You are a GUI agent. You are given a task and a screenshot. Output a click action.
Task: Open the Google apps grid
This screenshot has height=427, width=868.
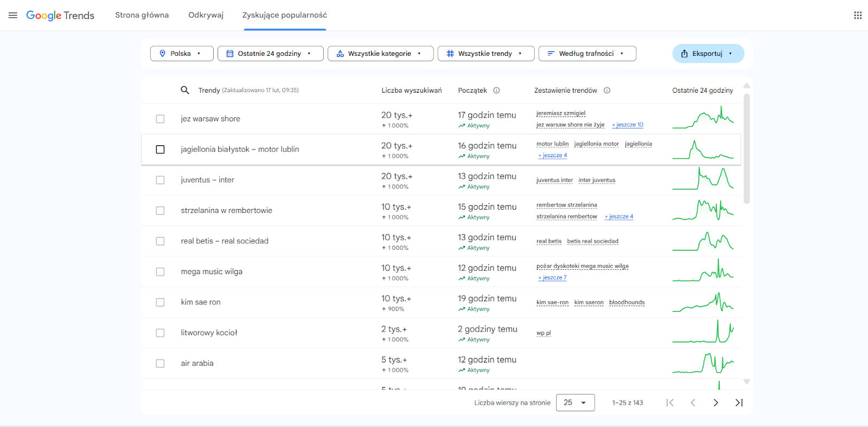click(858, 15)
